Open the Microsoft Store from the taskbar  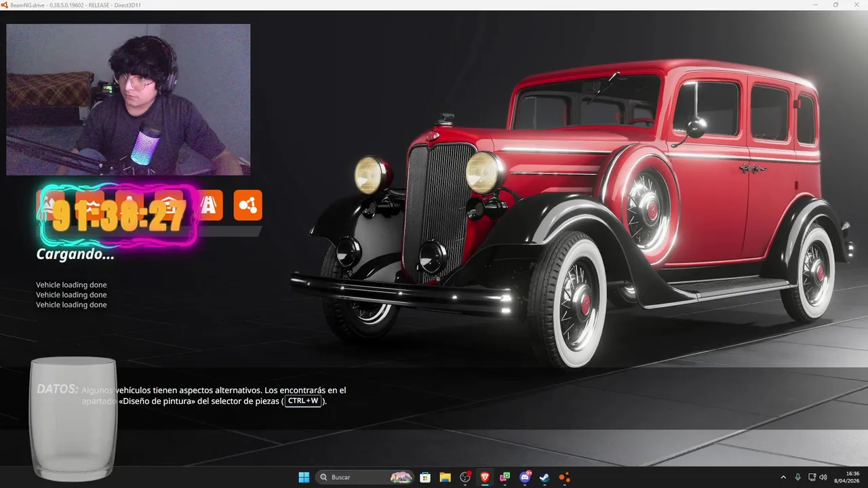coord(425,477)
